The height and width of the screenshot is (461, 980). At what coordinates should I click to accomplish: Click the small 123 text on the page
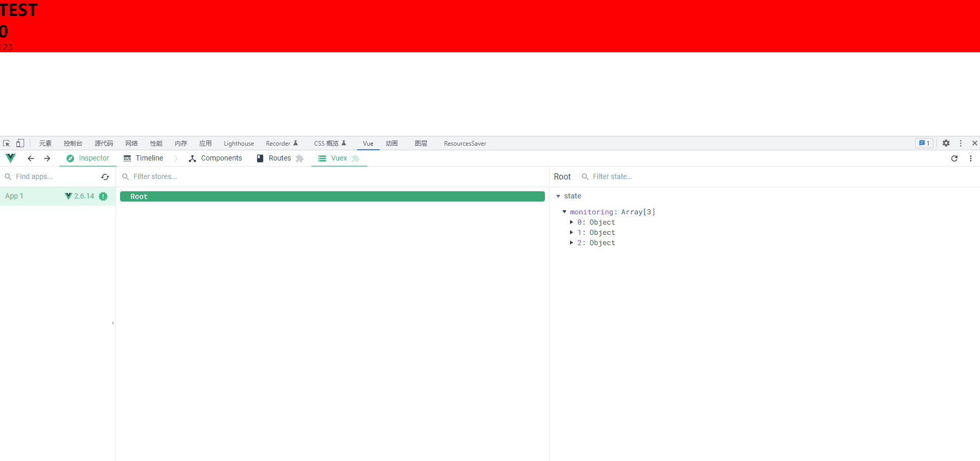7,47
